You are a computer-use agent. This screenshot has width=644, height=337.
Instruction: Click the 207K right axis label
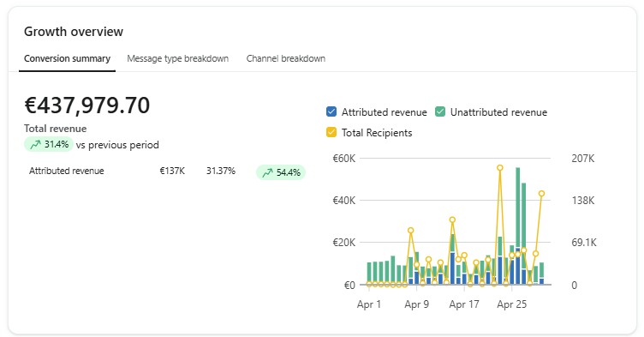click(x=583, y=159)
